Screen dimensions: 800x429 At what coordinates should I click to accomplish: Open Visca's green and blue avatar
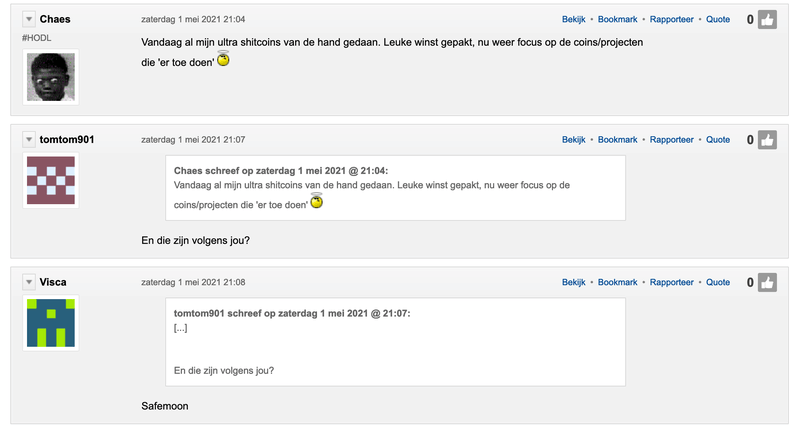(x=50, y=322)
